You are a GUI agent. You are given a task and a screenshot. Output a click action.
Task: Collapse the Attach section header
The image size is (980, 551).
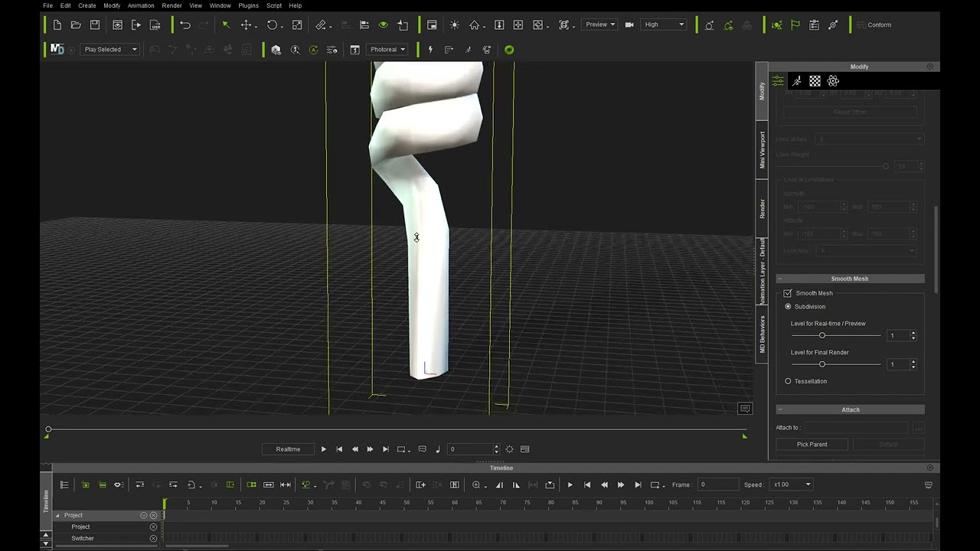coord(850,409)
